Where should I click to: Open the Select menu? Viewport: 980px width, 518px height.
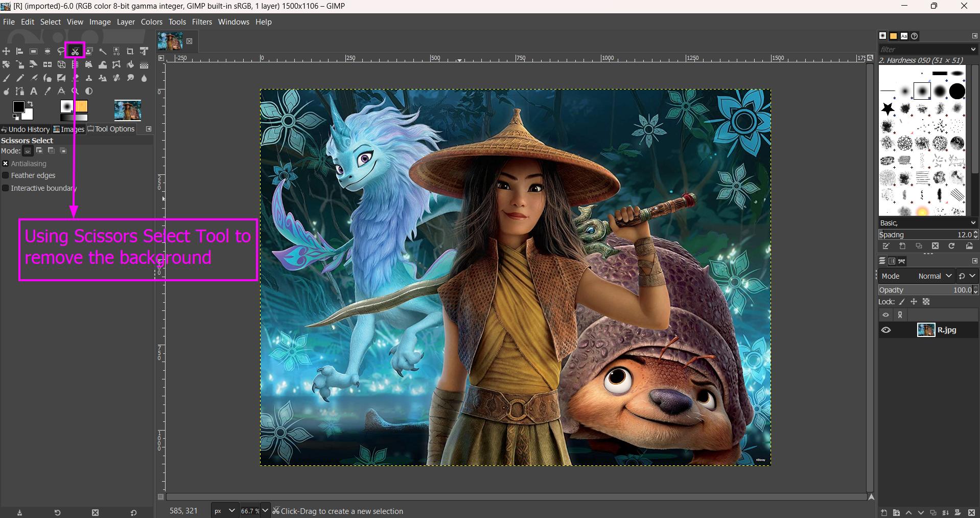[x=51, y=22]
